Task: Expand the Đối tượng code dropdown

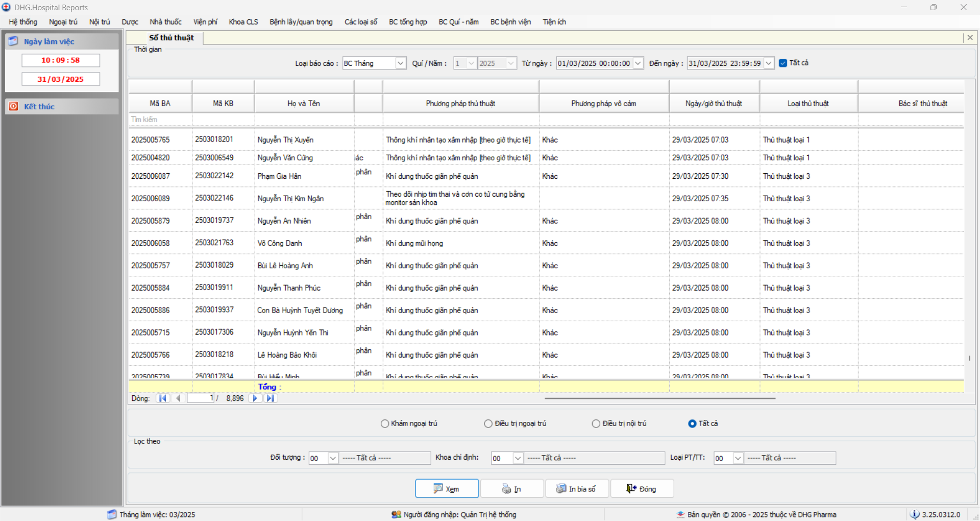Action: click(x=333, y=458)
